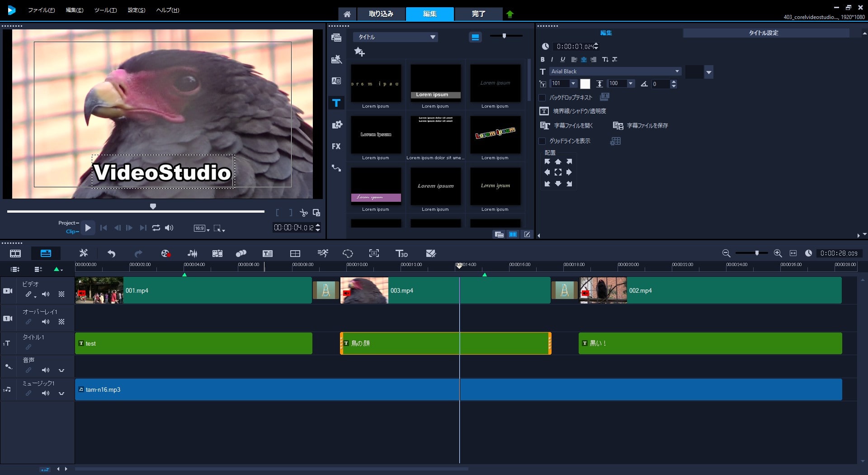This screenshot has width=868, height=475.
Task: Fit project in timeline window
Action: 793,253
